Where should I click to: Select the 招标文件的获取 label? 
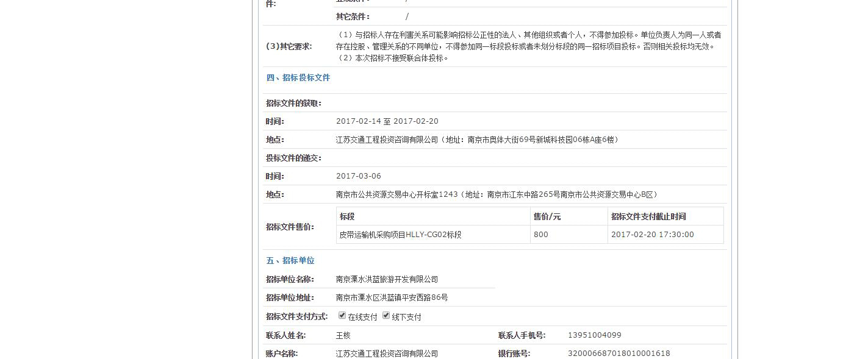click(x=293, y=103)
